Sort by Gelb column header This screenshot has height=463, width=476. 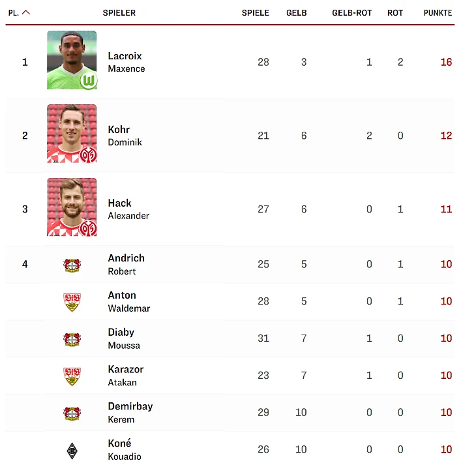pos(296,13)
